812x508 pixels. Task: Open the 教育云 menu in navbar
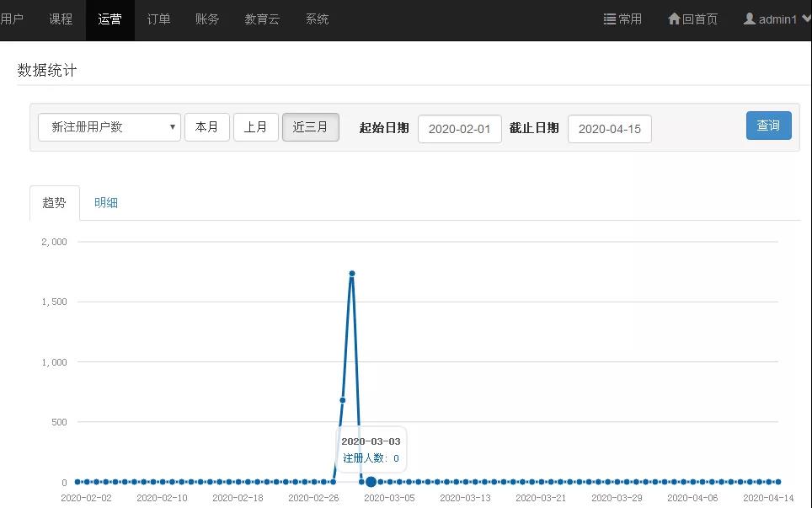262,19
